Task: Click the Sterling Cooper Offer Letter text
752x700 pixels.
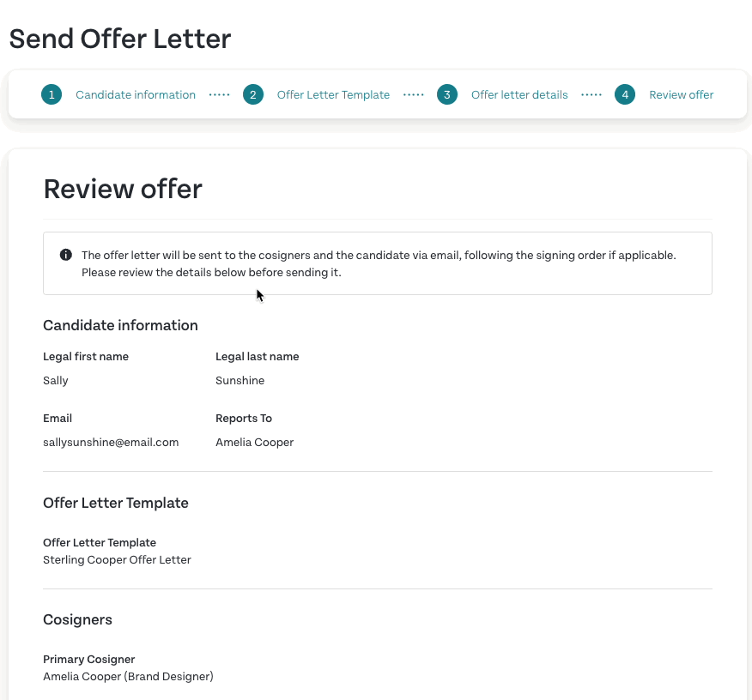Action: tap(117, 559)
